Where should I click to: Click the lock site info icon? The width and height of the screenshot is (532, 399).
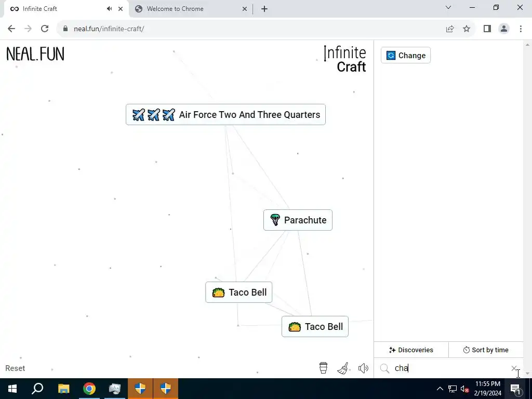tap(65, 29)
